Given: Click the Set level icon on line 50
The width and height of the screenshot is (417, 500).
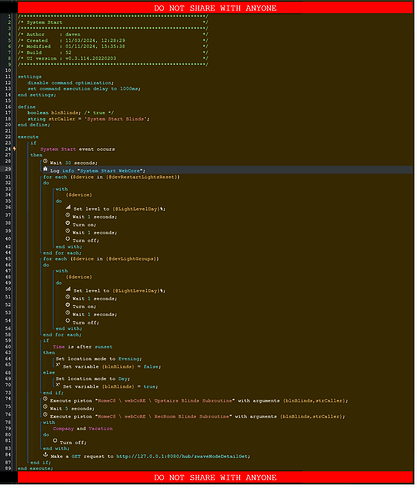Looking at the screenshot, I should [68, 289].
